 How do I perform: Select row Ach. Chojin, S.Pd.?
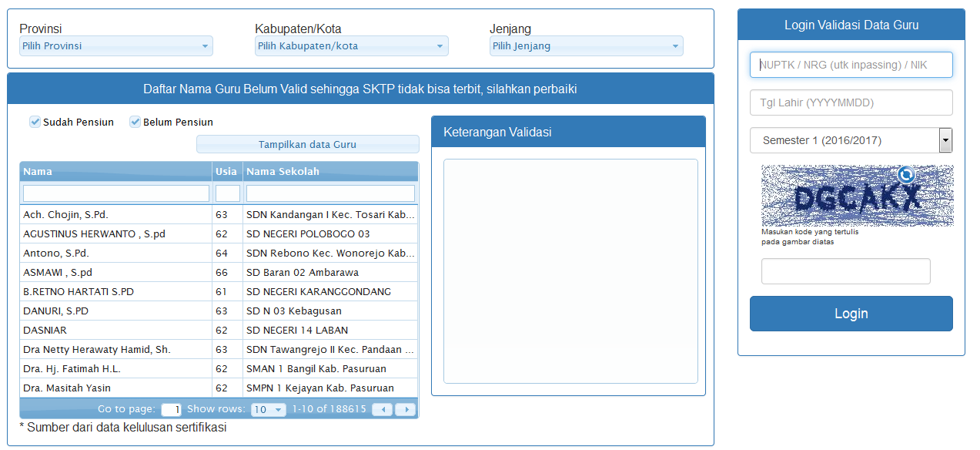pos(219,214)
